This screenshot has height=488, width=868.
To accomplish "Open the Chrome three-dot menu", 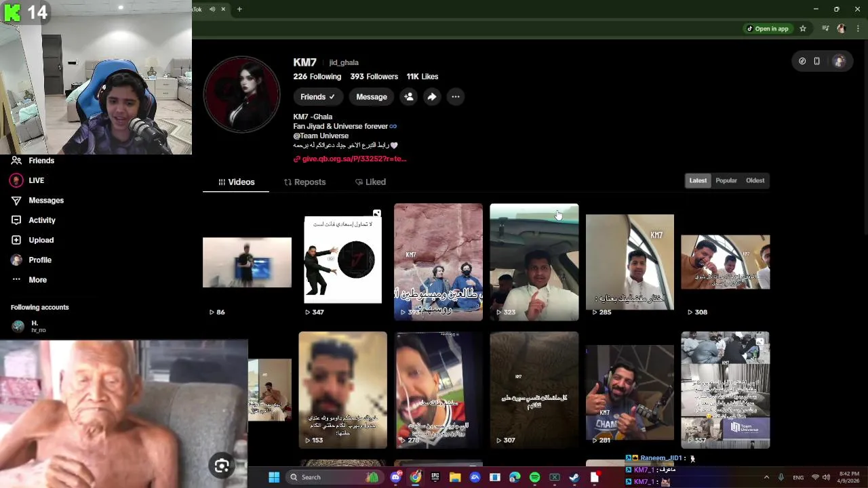I will coord(859,28).
